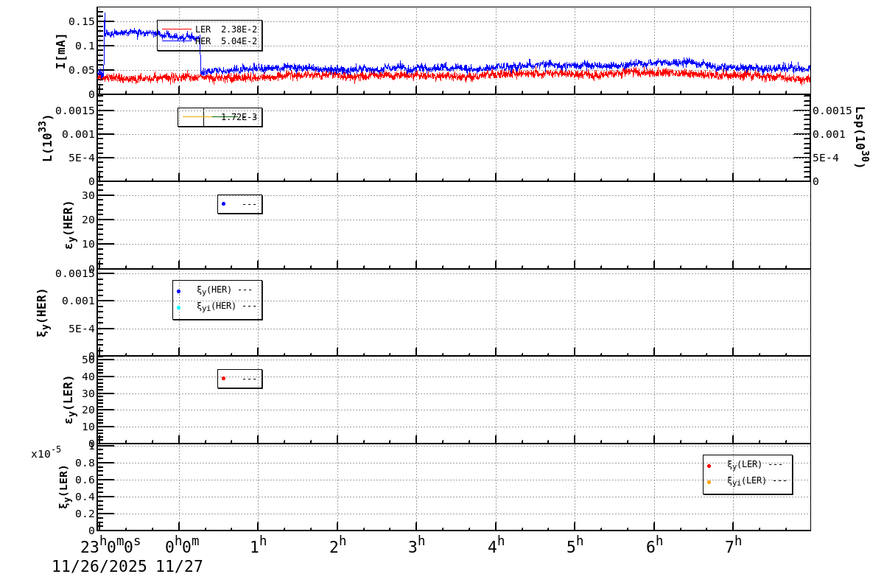Image resolution: width=884 pixels, height=588 pixels.
Task: Click the 1h time axis label
Action: (x=259, y=545)
